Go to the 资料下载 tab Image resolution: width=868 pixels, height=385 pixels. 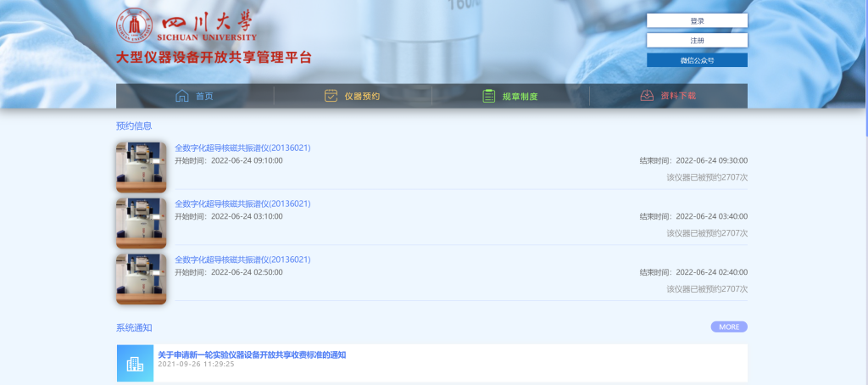pos(677,96)
